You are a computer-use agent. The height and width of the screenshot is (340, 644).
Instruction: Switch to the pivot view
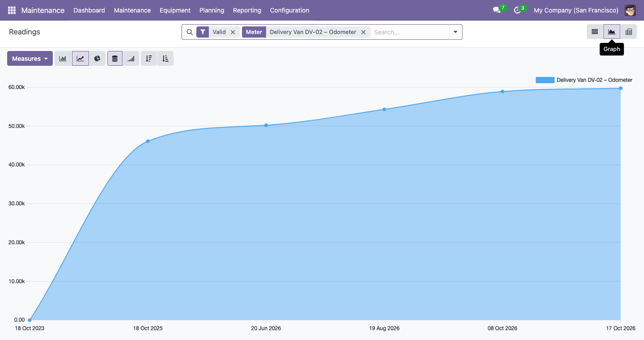(x=629, y=32)
